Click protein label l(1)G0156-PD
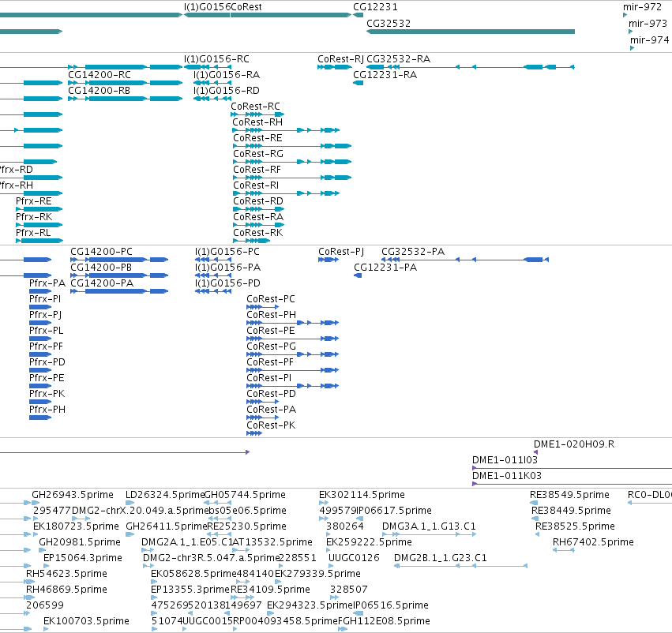The width and height of the screenshot is (672, 633). (x=227, y=283)
